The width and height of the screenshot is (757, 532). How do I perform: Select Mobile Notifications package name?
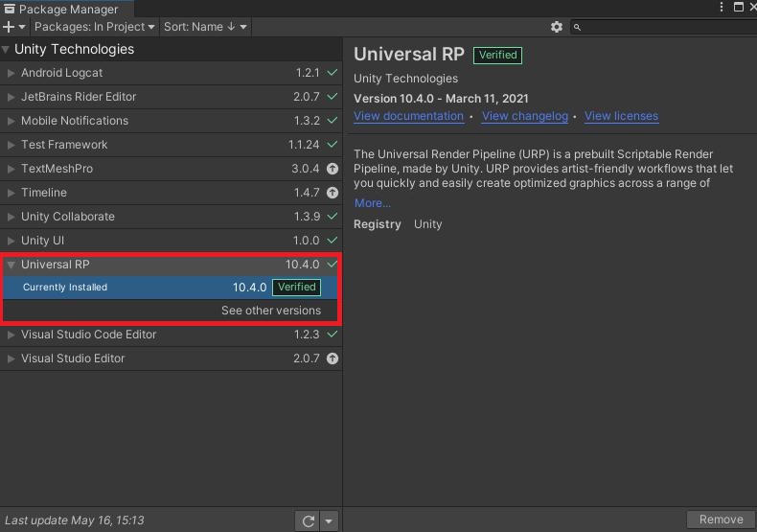point(75,121)
